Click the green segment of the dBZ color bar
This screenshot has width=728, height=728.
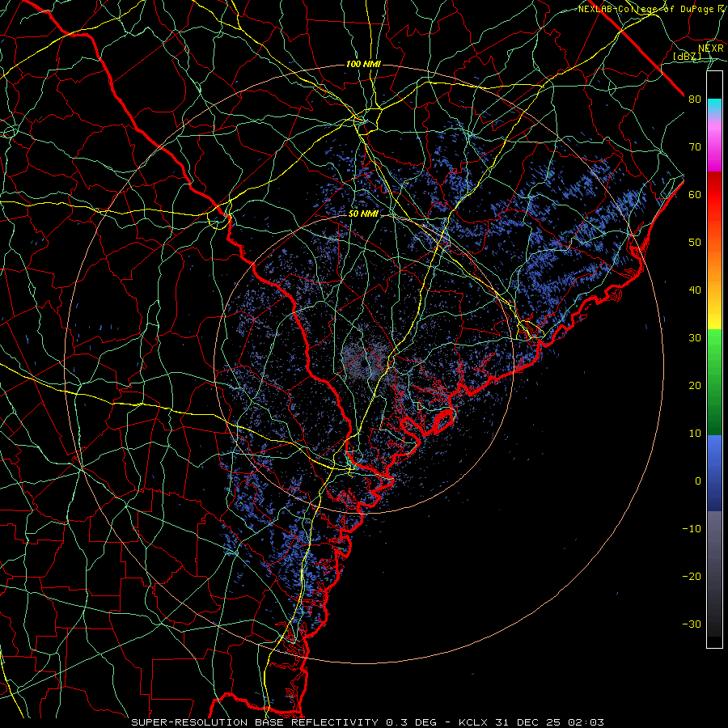point(714,382)
